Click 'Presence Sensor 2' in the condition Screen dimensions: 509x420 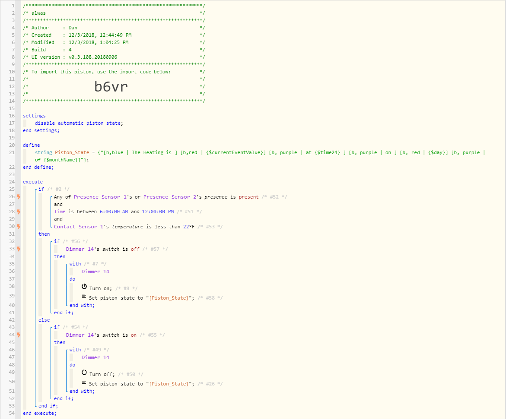tap(170, 197)
